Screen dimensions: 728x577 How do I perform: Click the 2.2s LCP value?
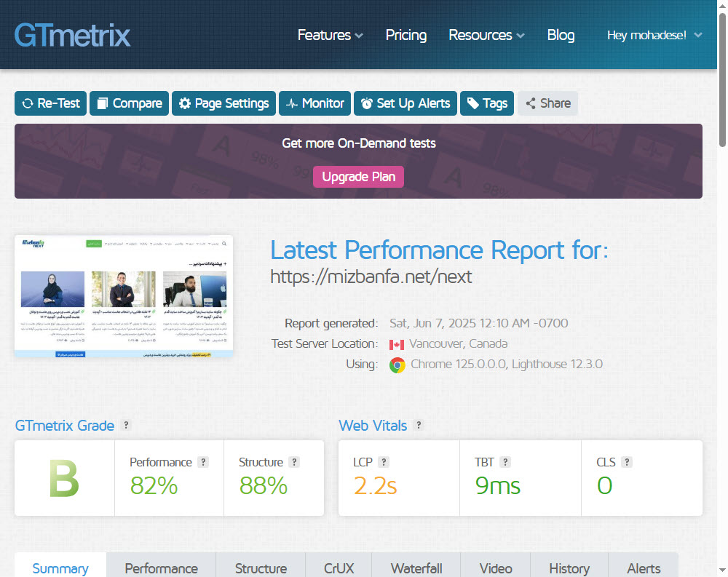[x=375, y=486]
